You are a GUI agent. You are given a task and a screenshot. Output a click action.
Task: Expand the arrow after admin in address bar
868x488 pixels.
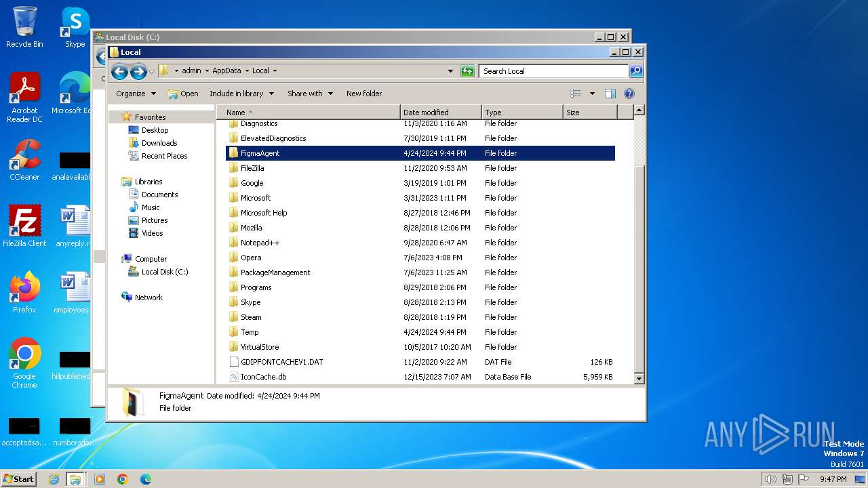tap(207, 70)
